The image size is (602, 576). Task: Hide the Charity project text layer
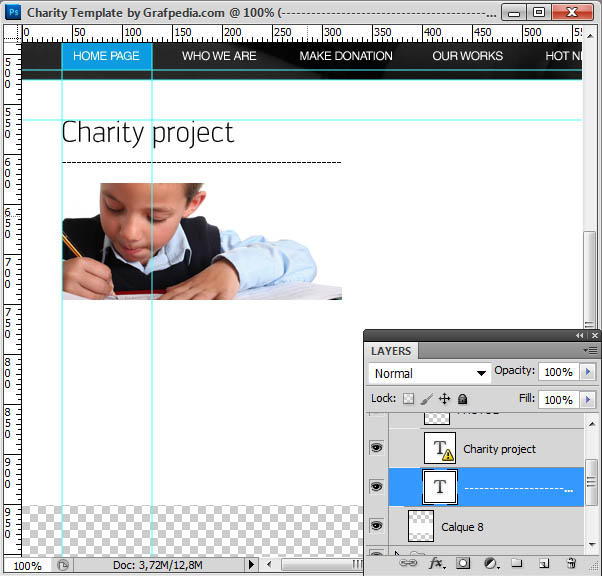tap(377, 447)
